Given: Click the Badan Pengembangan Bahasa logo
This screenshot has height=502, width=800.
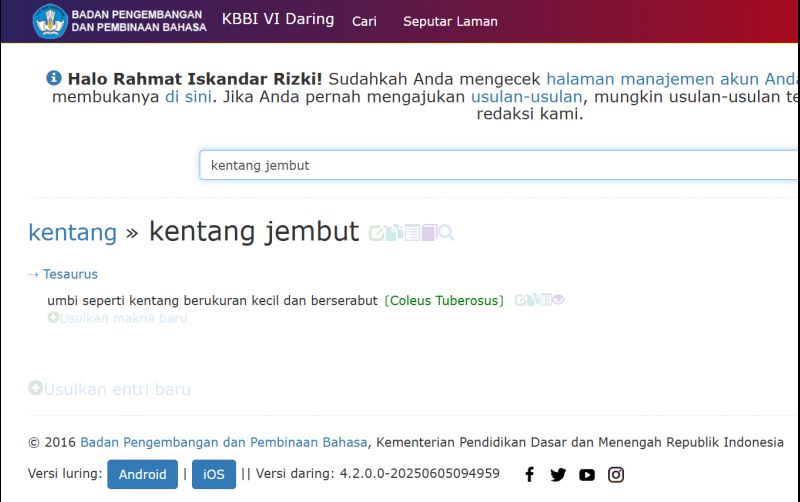Looking at the screenshot, I should pyautogui.click(x=50, y=21).
